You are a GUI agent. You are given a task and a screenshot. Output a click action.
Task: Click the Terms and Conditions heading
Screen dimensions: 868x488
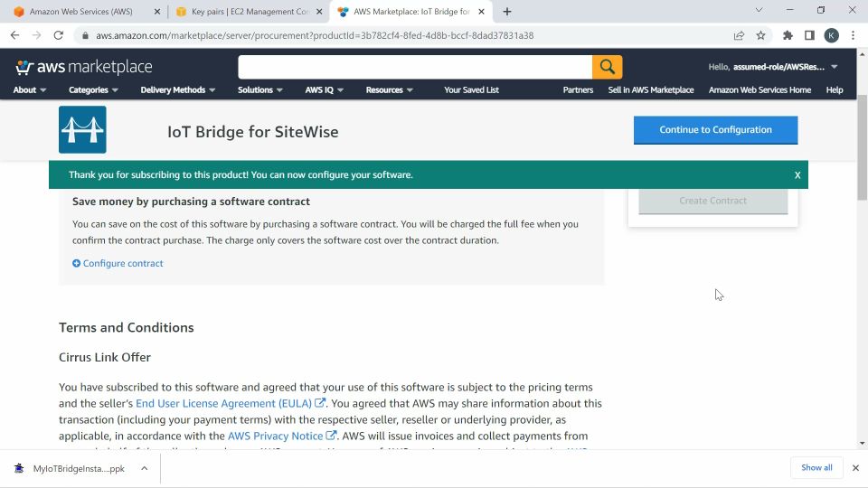[127, 327]
